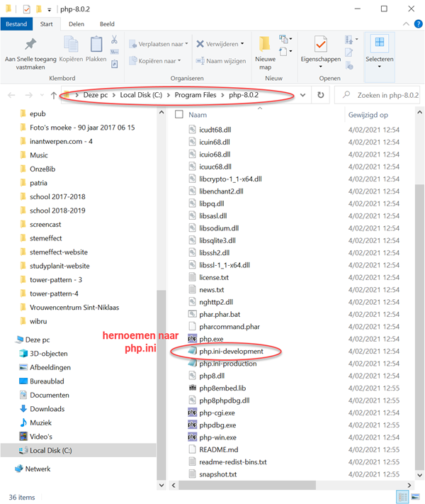Click the copy path icon in Klembord
The image size is (425, 504).
pos(114,52)
